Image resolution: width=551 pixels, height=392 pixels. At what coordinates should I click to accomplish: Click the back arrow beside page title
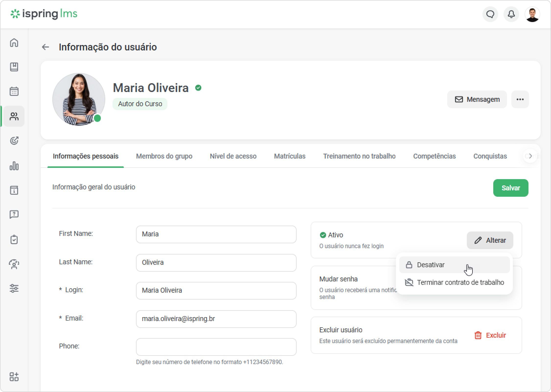[x=46, y=47]
